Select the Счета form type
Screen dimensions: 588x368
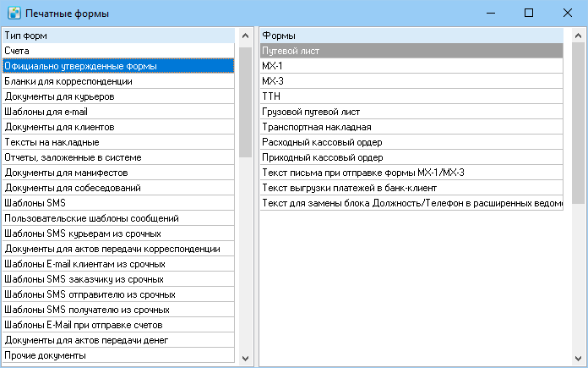tap(118, 51)
